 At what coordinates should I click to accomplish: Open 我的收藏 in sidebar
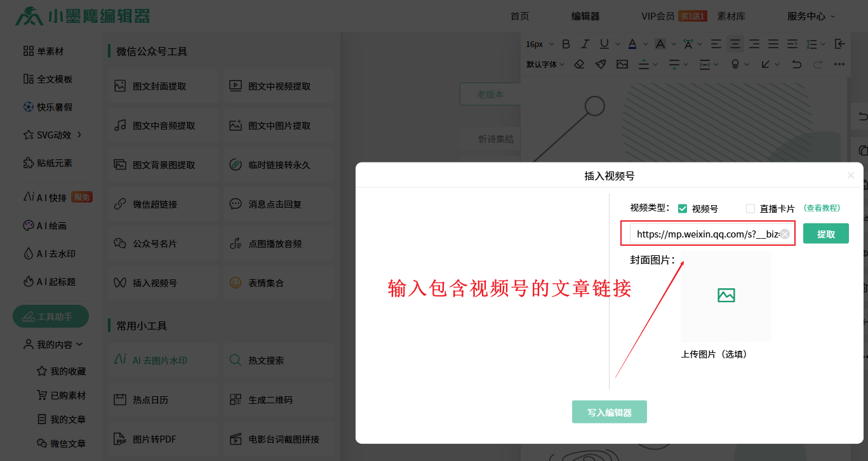point(61,371)
